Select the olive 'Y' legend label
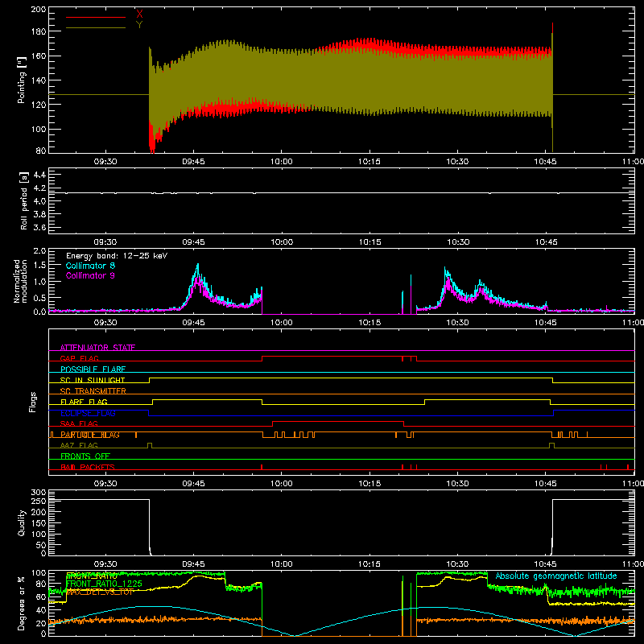Screen dimensions: 644x644 pyautogui.click(x=139, y=25)
